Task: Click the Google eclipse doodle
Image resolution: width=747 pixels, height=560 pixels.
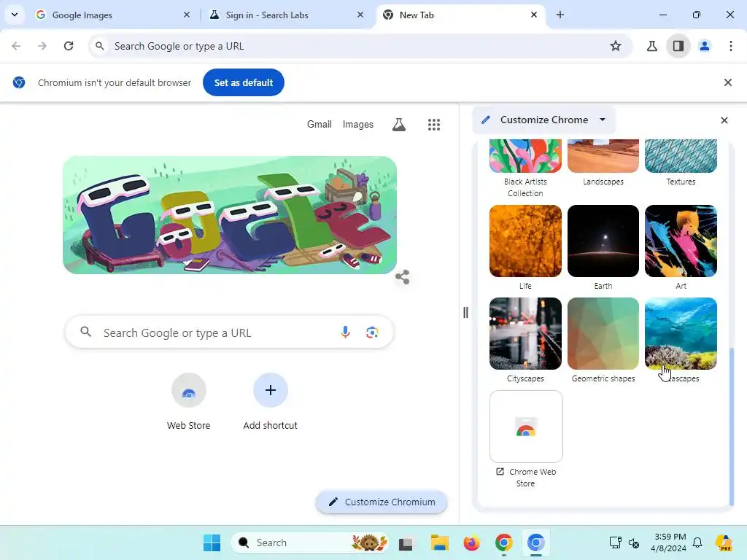Action: point(230,215)
